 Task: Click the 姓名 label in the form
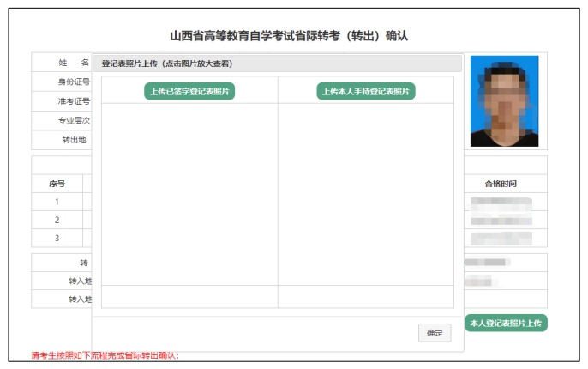74,63
